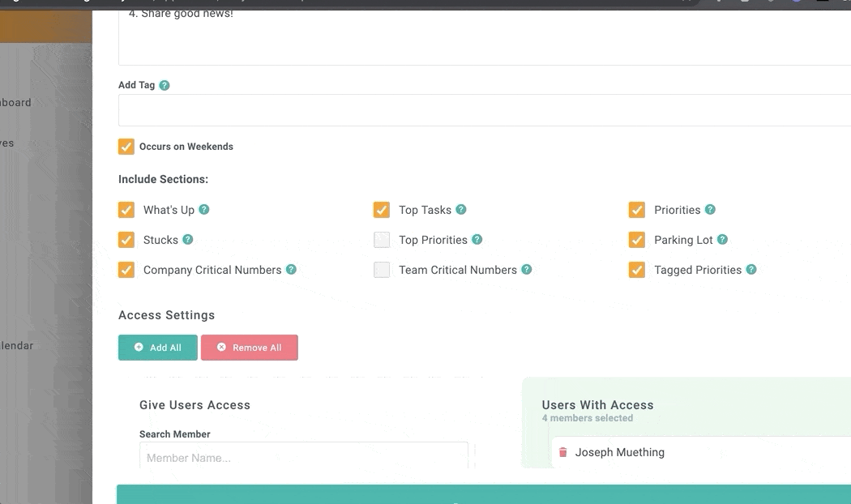Viewport: 851px width, 504px height.
Task: Click the Access Settings heading
Action: [167, 315]
